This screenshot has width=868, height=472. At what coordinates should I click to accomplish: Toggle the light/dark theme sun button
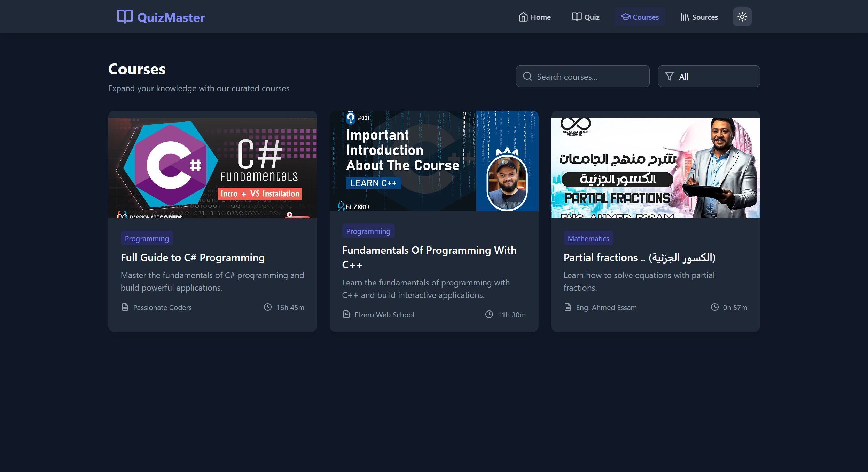(742, 17)
